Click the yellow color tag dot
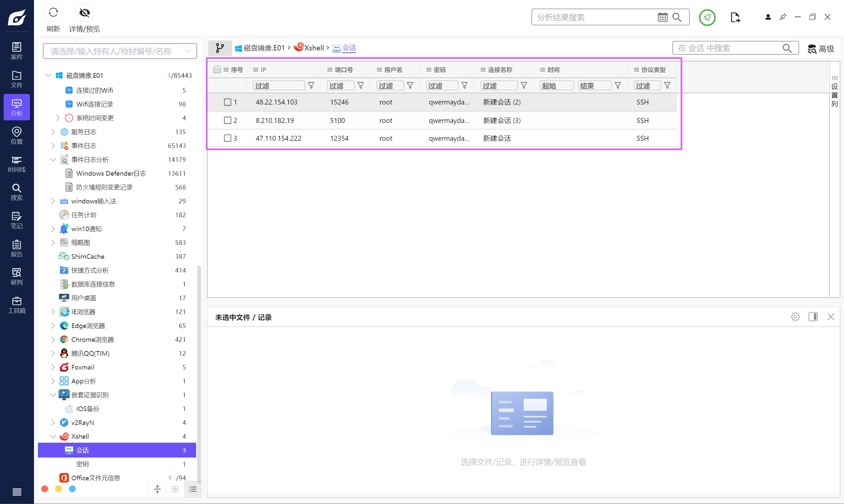This screenshot has height=504, width=844. click(58, 489)
